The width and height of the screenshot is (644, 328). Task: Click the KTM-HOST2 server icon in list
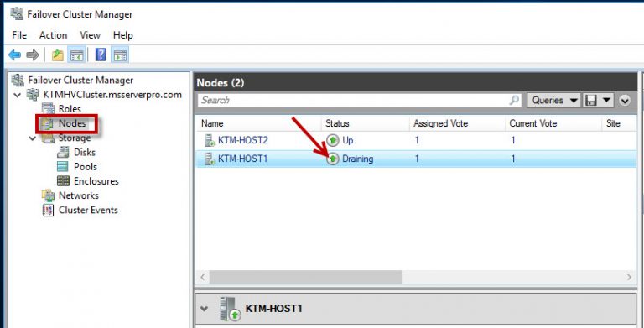pos(210,140)
